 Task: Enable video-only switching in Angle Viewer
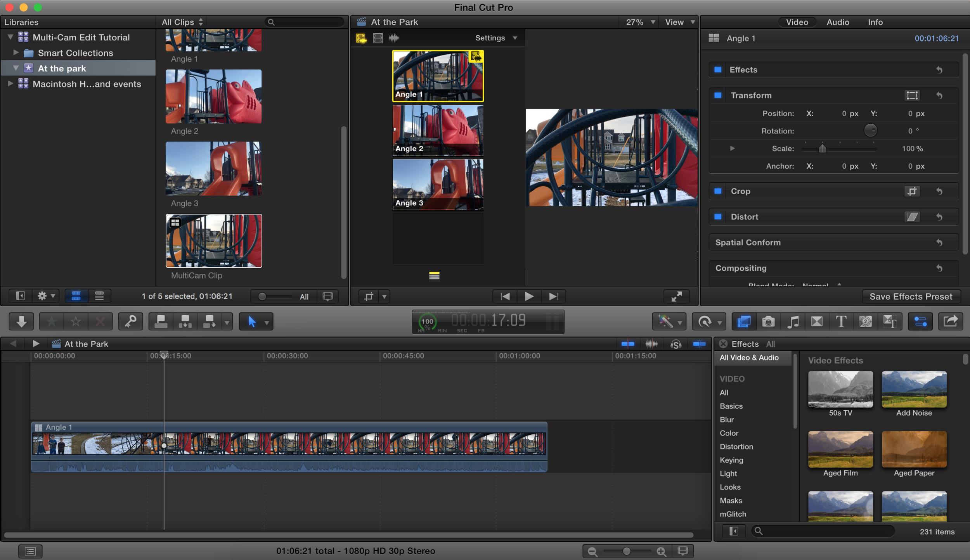click(378, 38)
